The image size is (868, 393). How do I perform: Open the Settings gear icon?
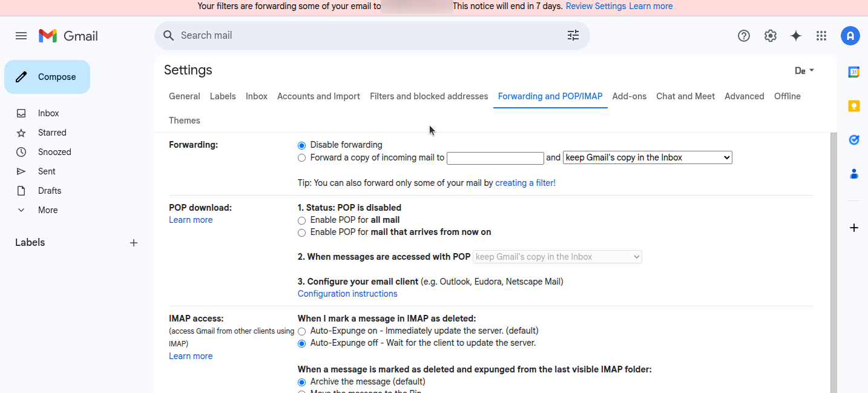coord(771,36)
